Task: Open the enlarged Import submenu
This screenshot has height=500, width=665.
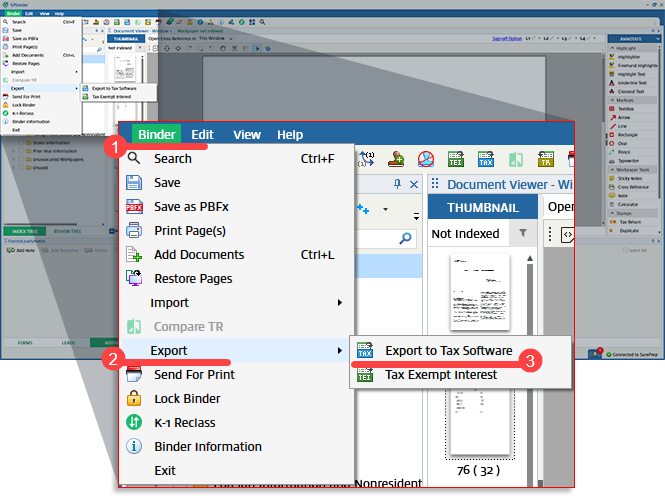Action: pos(238,302)
